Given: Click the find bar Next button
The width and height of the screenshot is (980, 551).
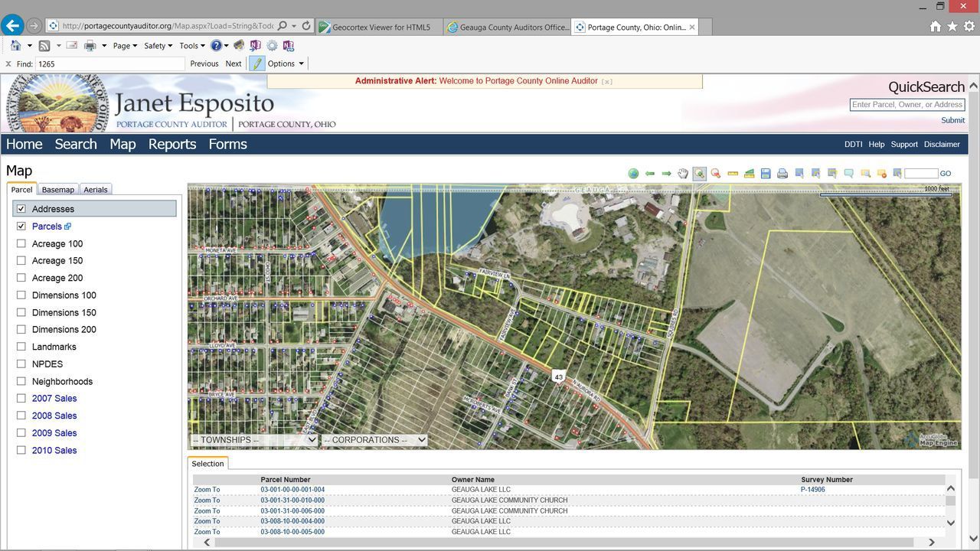Looking at the screenshot, I should click(234, 64).
